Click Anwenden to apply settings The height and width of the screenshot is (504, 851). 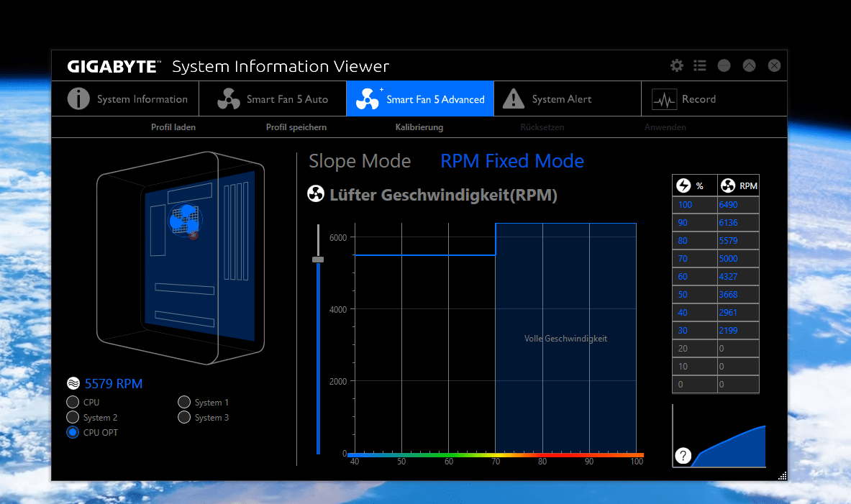tap(665, 127)
